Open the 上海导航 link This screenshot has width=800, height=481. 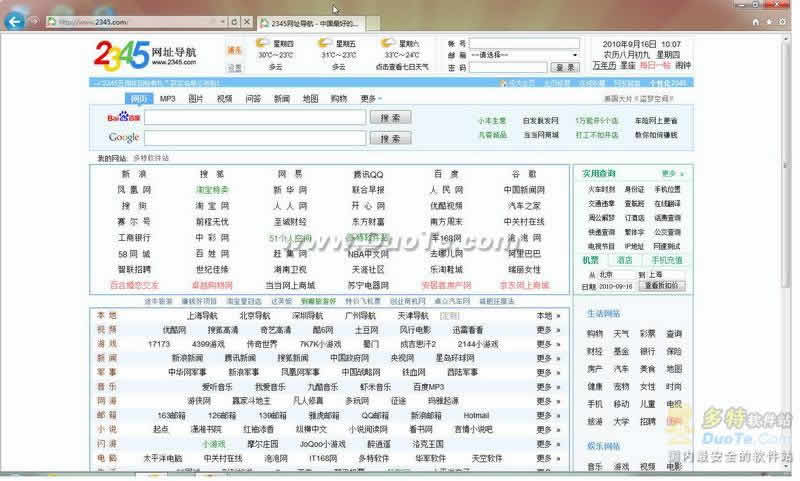[203, 316]
